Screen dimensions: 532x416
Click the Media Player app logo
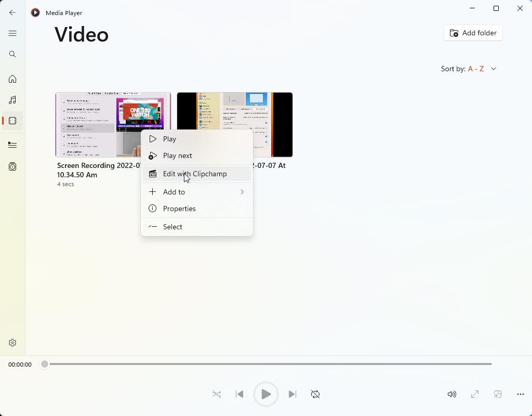[35, 12]
